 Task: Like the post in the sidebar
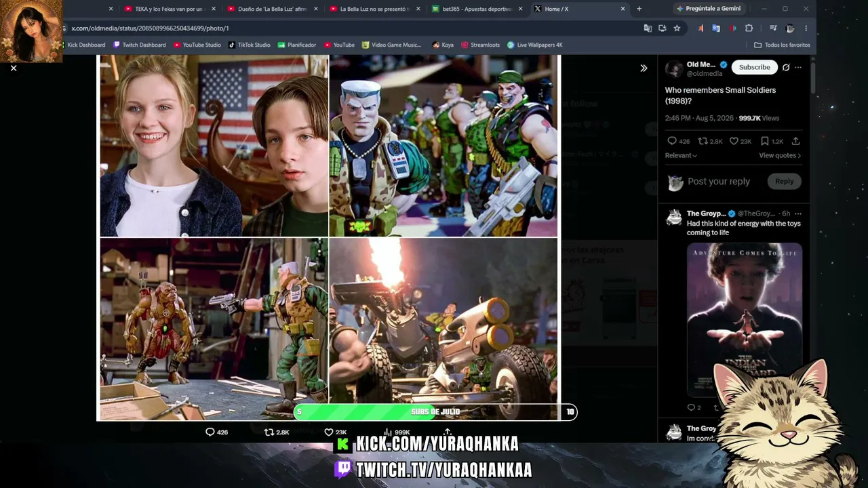point(734,141)
